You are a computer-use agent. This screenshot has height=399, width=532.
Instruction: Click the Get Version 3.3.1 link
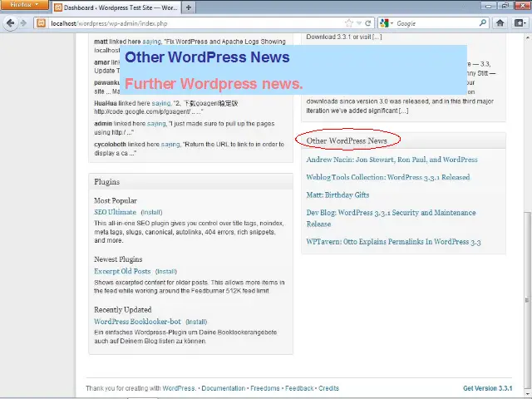[x=488, y=388]
